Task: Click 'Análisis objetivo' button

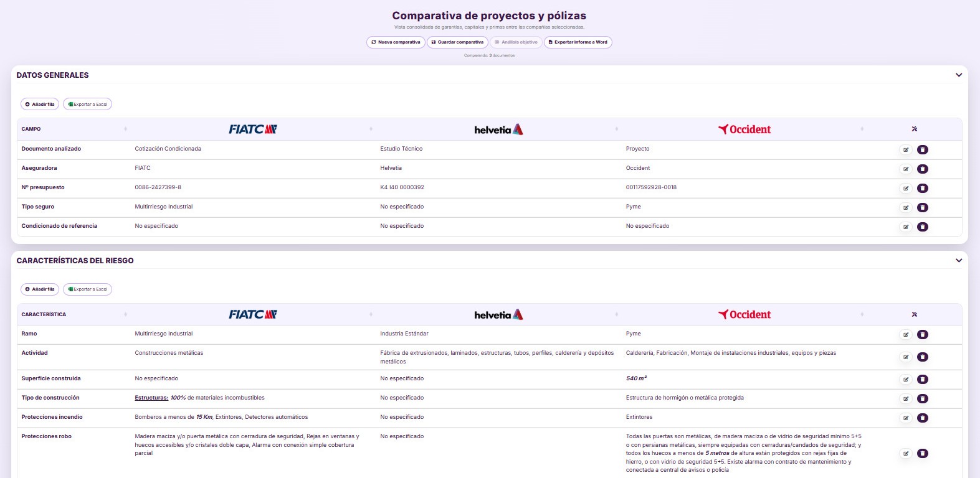Action: pos(516,42)
